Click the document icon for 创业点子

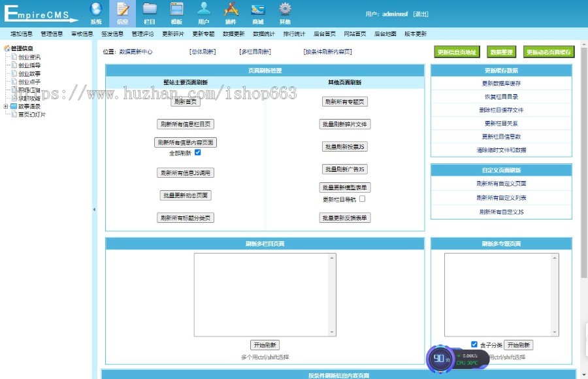tap(14, 82)
